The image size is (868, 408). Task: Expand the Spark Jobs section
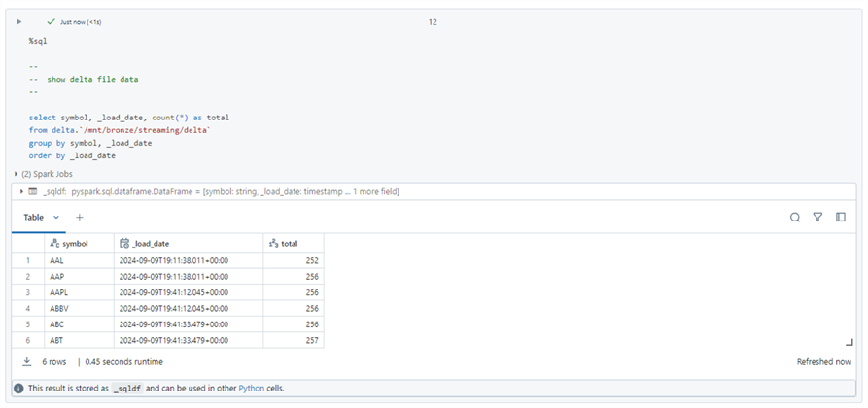pyautogui.click(x=15, y=174)
